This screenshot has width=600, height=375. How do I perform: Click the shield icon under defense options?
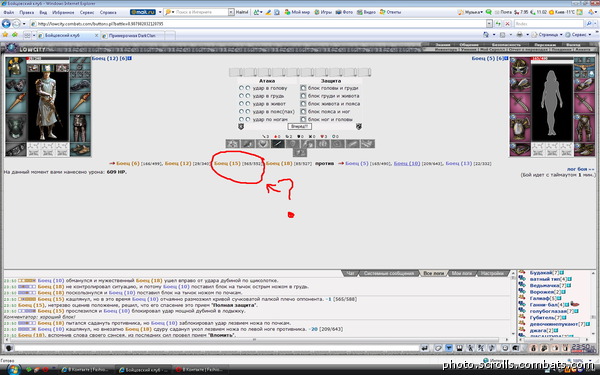pos(359,126)
